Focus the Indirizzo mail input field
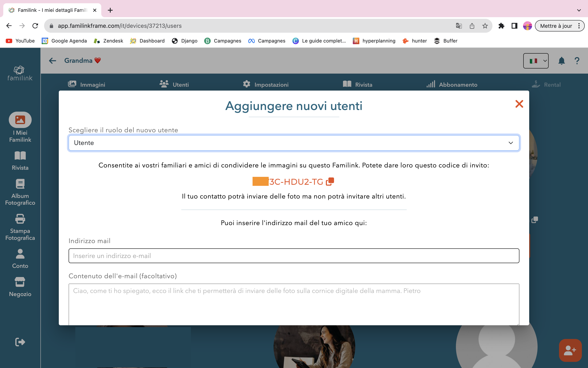The height and width of the screenshot is (368, 588). point(294,256)
